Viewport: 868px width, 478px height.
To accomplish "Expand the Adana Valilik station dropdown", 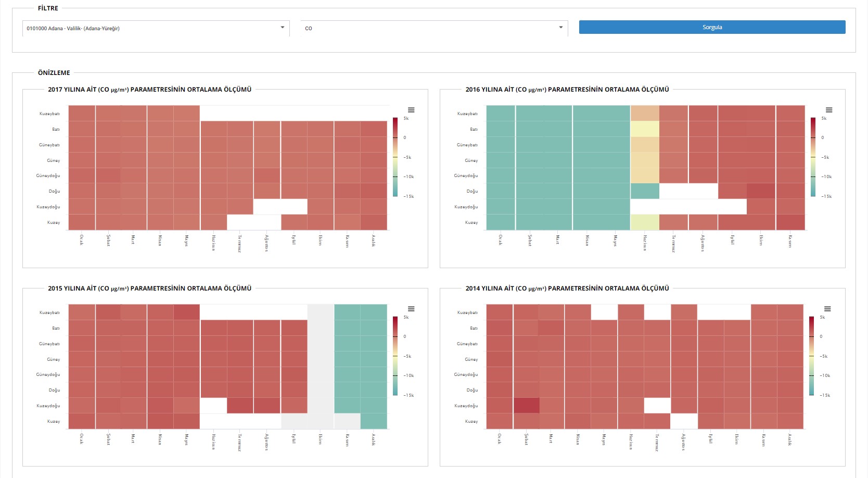I will [x=155, y=28].
